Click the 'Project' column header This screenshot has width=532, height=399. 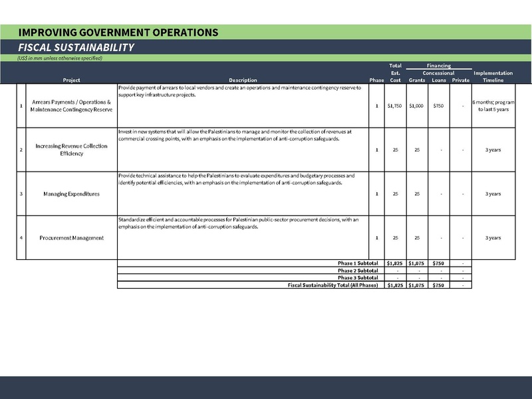click(x=71, y=80)
